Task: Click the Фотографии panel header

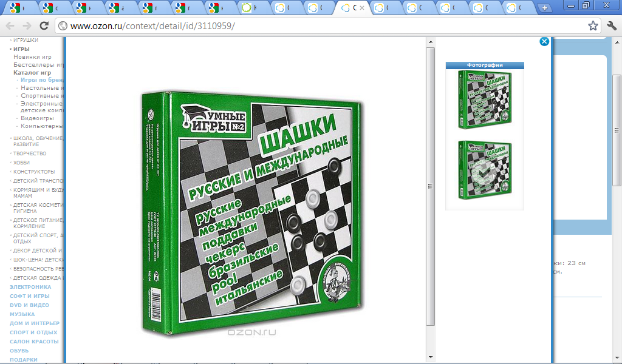Action: coord(485,66)
